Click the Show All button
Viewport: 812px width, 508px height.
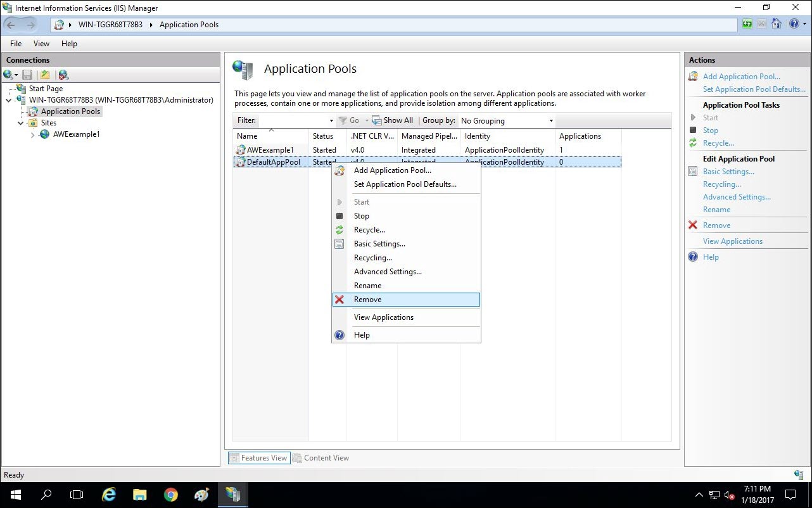tap(393, 120)
